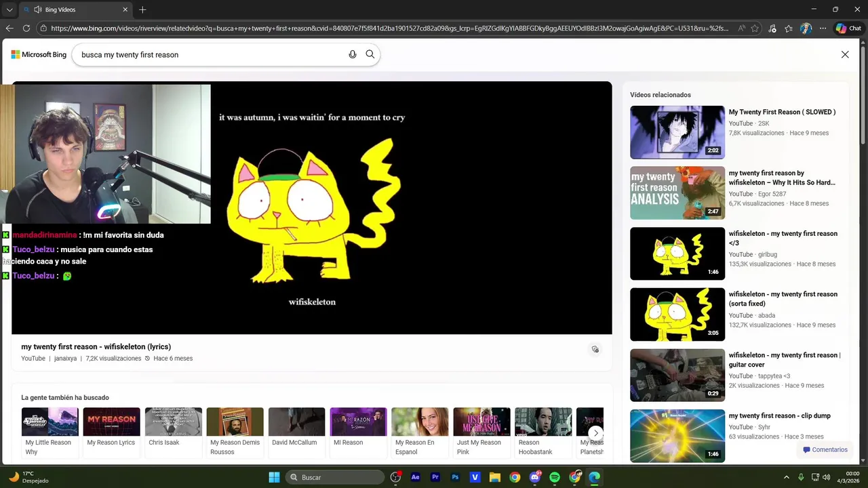
Task: Open Photoshop from the taskbar
Action: 455,477
